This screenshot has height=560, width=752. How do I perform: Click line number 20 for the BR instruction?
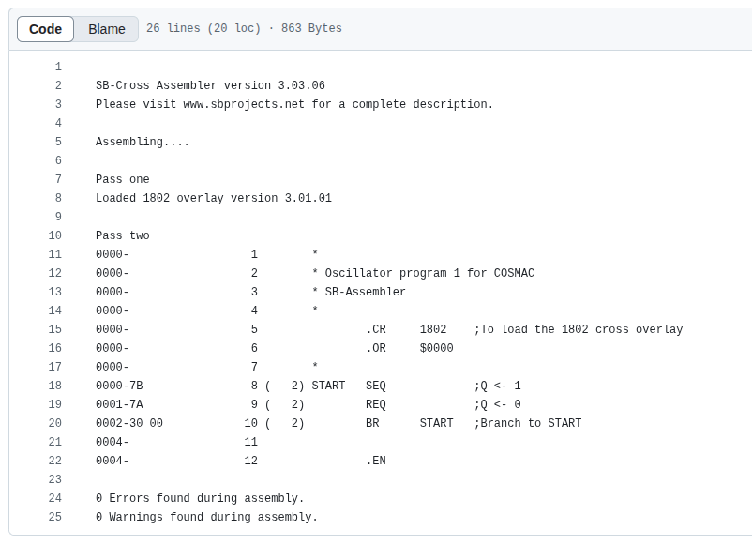55,423
